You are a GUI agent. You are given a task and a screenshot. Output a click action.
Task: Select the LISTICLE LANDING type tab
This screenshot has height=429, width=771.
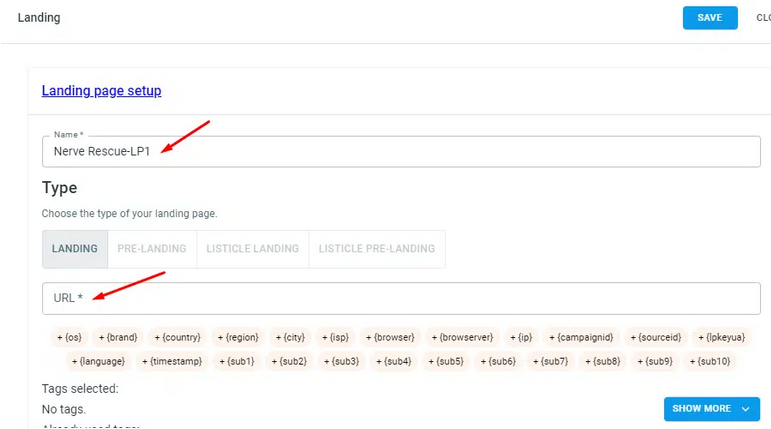tap(253, 249)
